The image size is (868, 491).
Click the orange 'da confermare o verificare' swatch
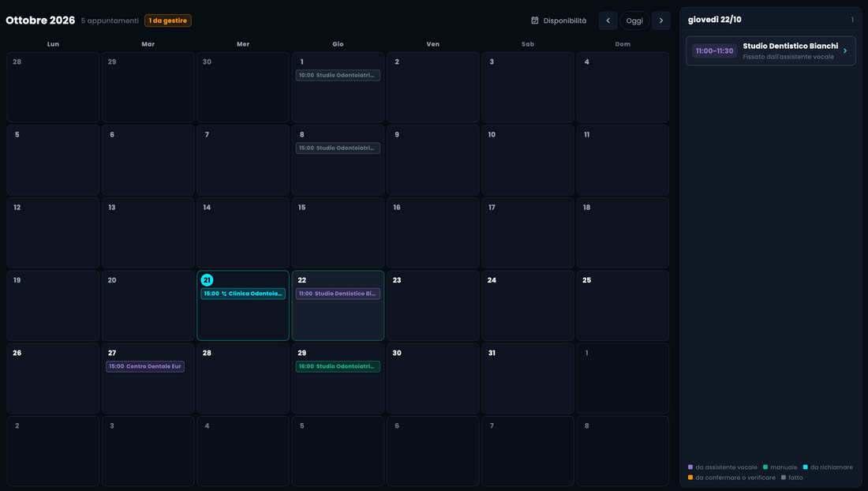690,477
